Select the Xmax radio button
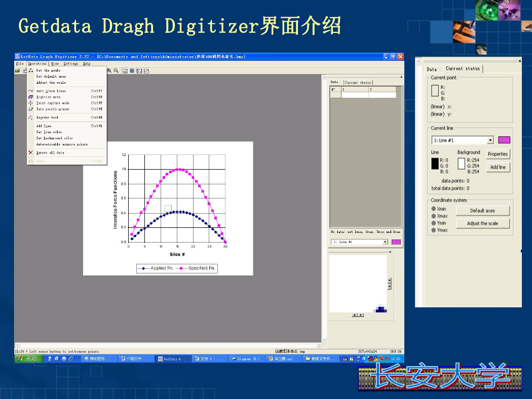The width and height of the screenshot is (532, 399). [434, 216]
